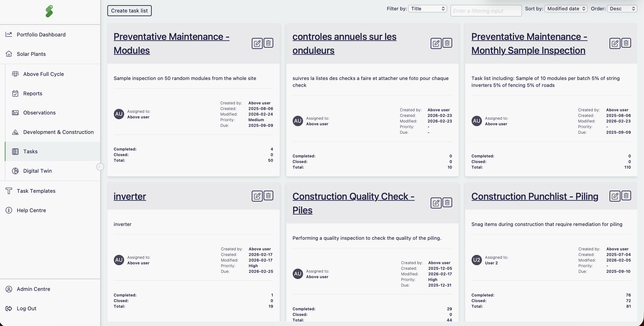644x326 pixels.
Task: Click the AU avatar on inverter card
Action: [119, 260]
